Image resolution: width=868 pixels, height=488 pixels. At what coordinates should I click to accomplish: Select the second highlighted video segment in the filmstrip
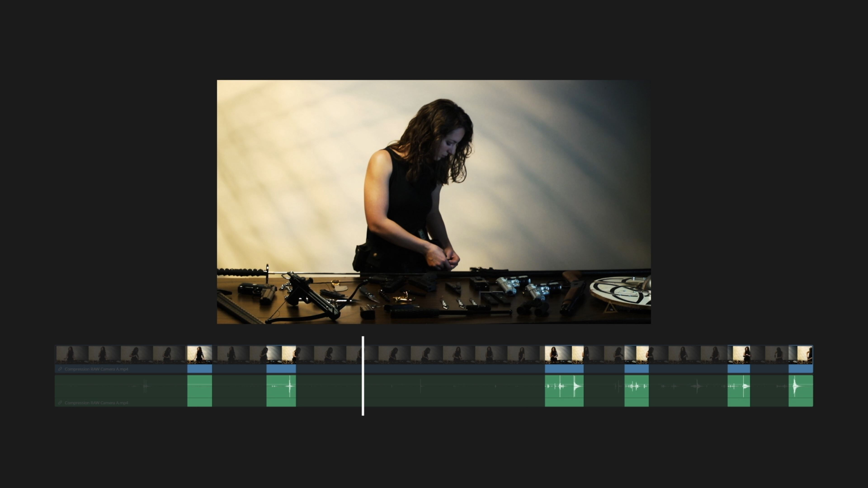(281, 354)
